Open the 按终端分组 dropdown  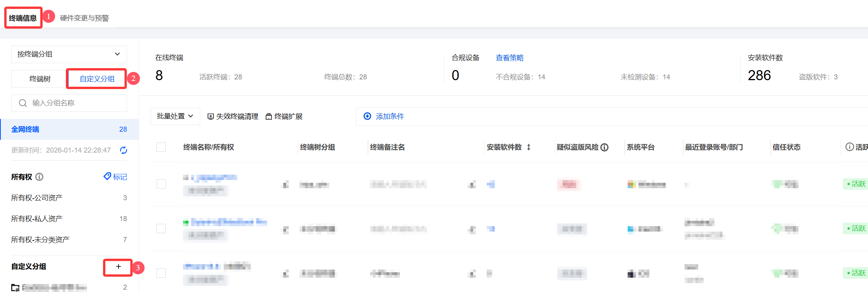pos(69,54)
